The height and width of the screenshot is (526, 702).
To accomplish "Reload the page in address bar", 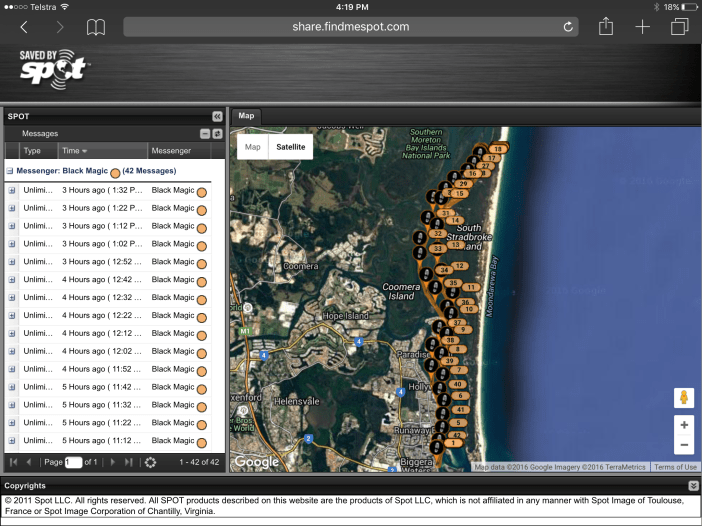I will point(569,27).
